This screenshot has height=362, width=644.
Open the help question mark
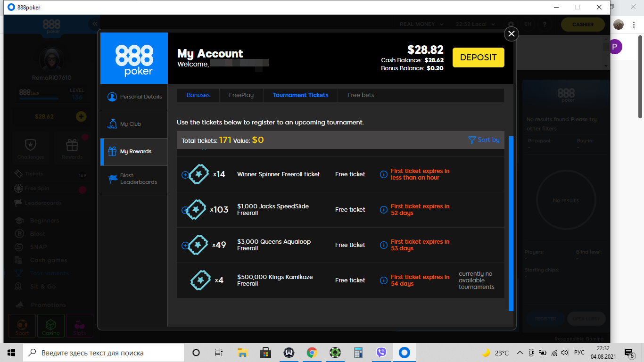[x=545, y=24]
